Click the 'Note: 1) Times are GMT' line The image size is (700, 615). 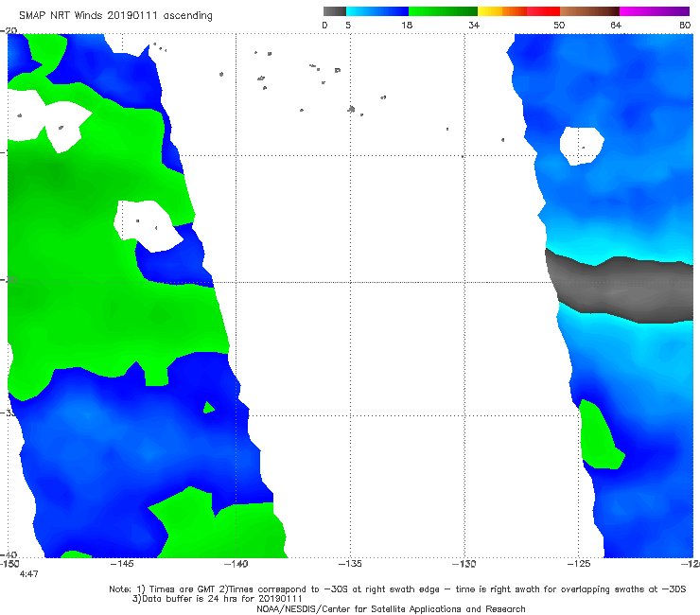[397, 589]
